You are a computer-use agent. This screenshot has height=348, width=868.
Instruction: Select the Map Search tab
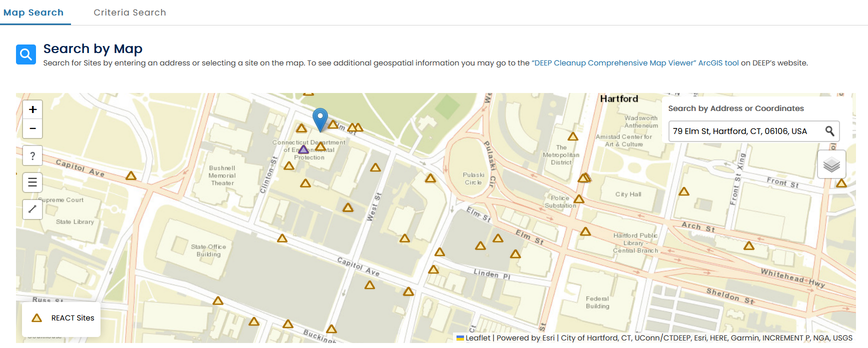(35, 12)
